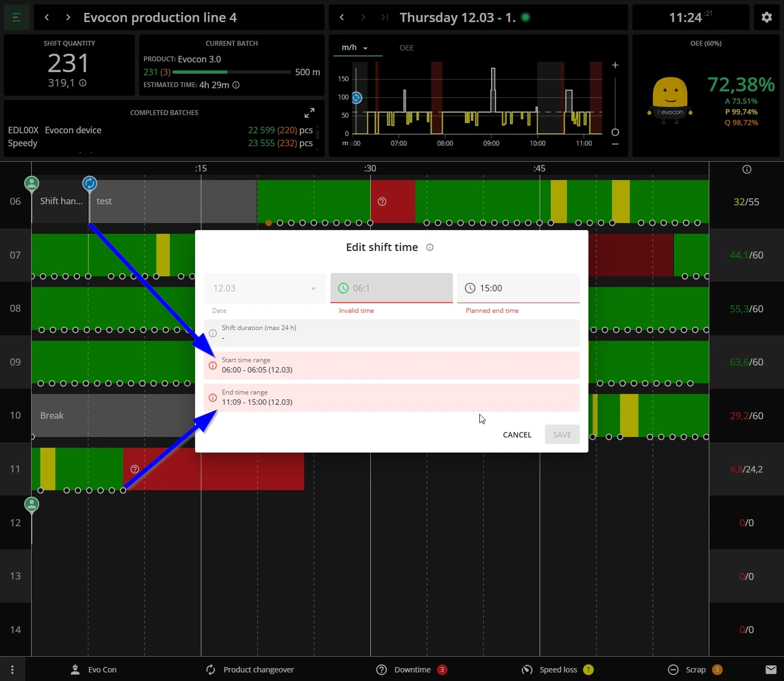The height and width of the screenshot is (681, 784).
Task: Click question mark on 11 hour red downtime
Action: [x=134, y=469]
